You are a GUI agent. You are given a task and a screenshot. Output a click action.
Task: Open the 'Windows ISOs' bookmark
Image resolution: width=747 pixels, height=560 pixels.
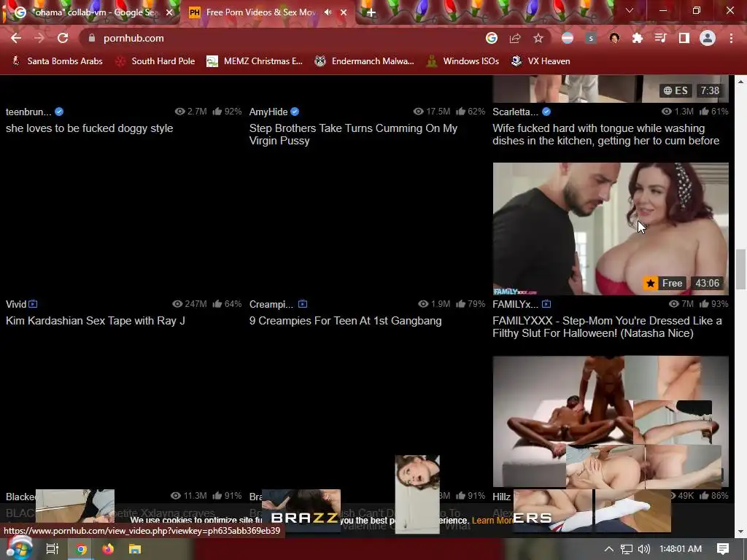click(x=462, y=61)
